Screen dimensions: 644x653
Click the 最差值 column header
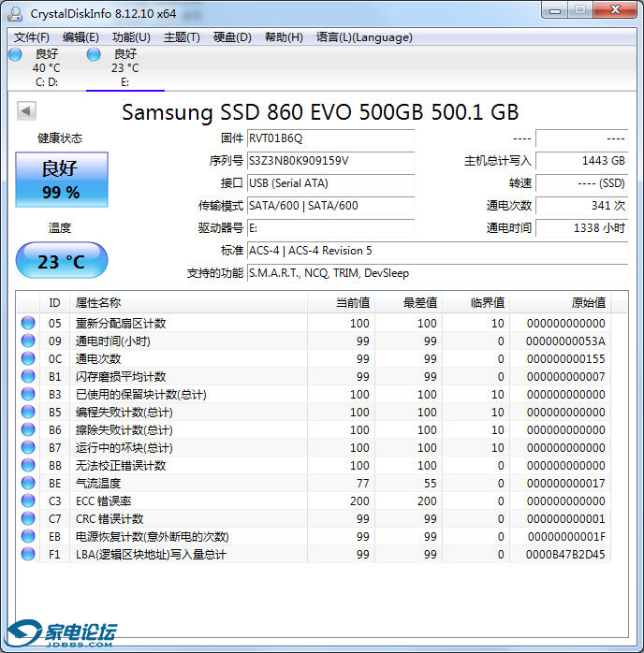coord(409,303)
